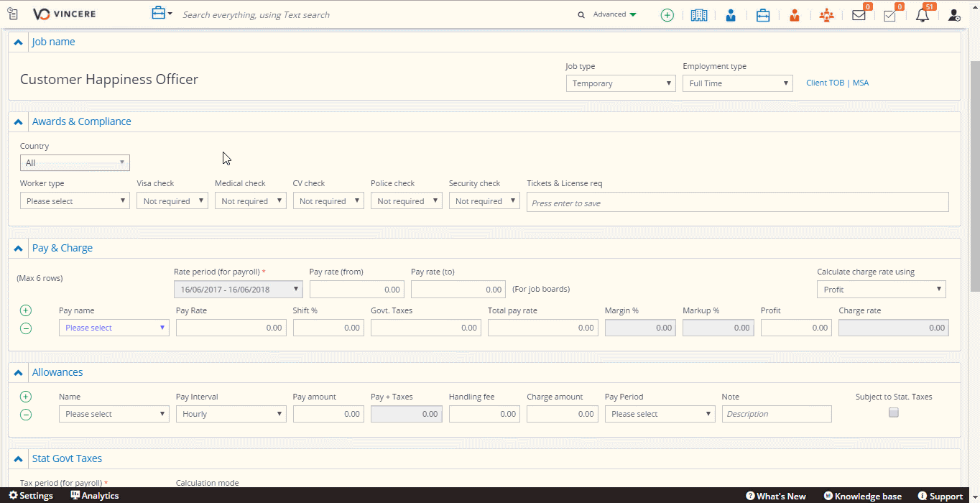
Task: Open the user account settings icon
Action: click(954, 15)
